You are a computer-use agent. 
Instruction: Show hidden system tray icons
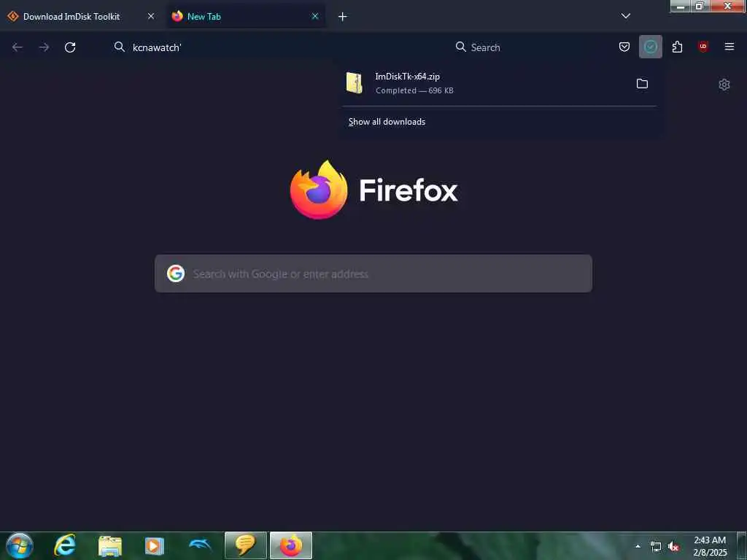click(638, 546)
